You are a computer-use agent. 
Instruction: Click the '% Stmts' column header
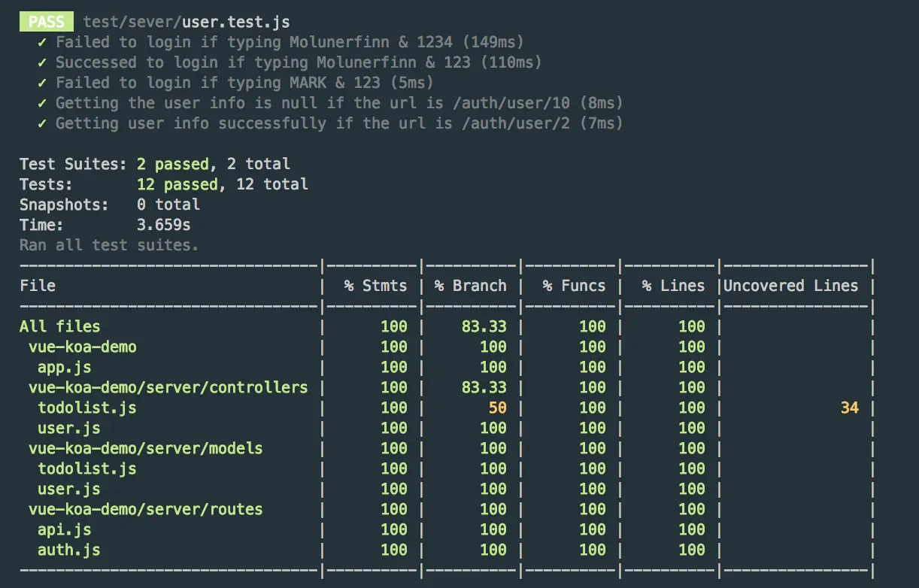375,286
